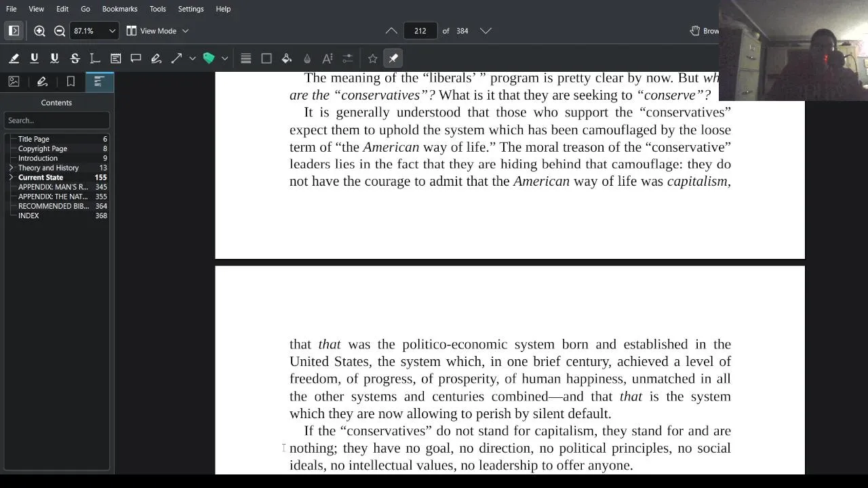Open the Help menu
This screenshot has height=488, width=868.
[x=223, y=9]
